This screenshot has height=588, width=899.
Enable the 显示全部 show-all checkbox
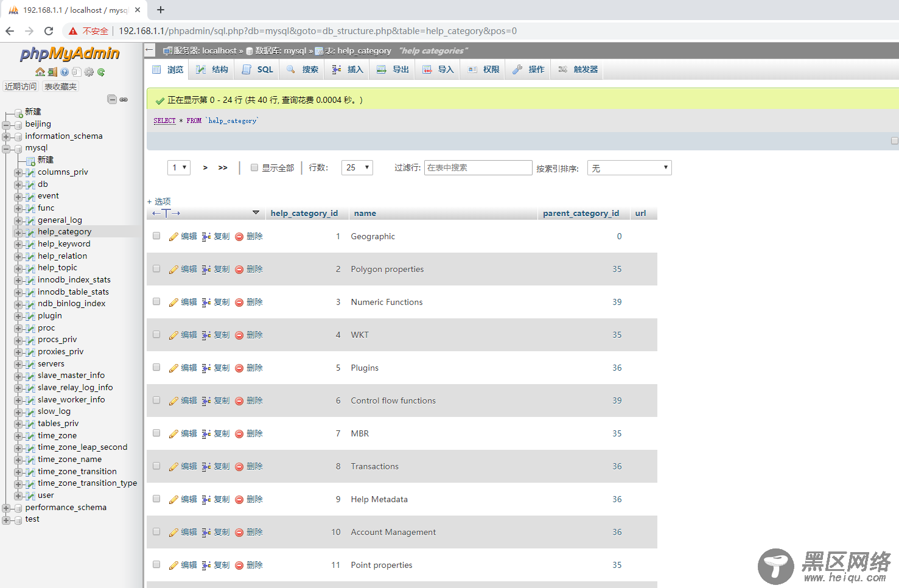(x=254, y=167)
